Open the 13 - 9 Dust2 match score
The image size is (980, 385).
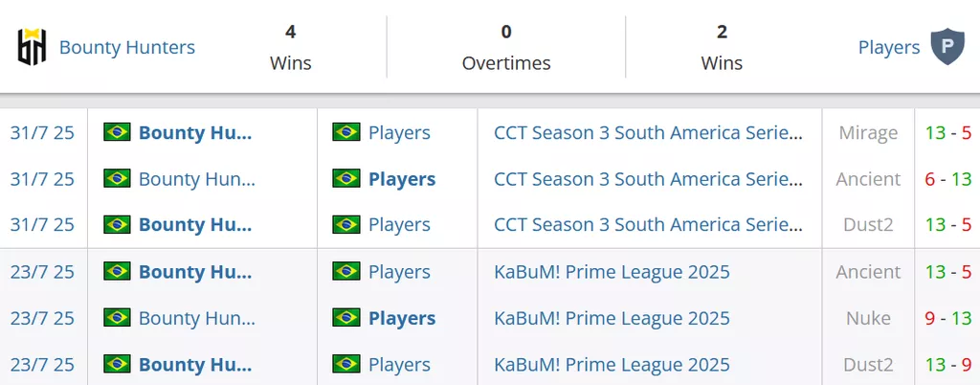(x=947, y=364)
